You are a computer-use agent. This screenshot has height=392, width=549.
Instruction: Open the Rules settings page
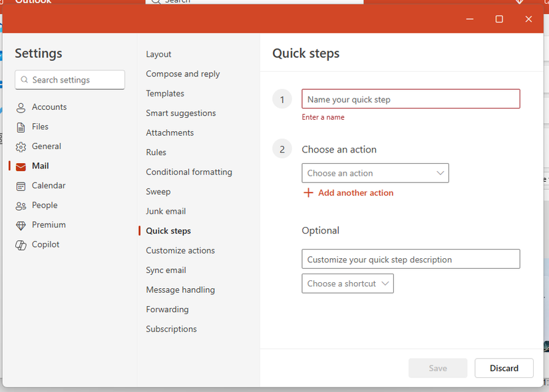click(156, 152)
